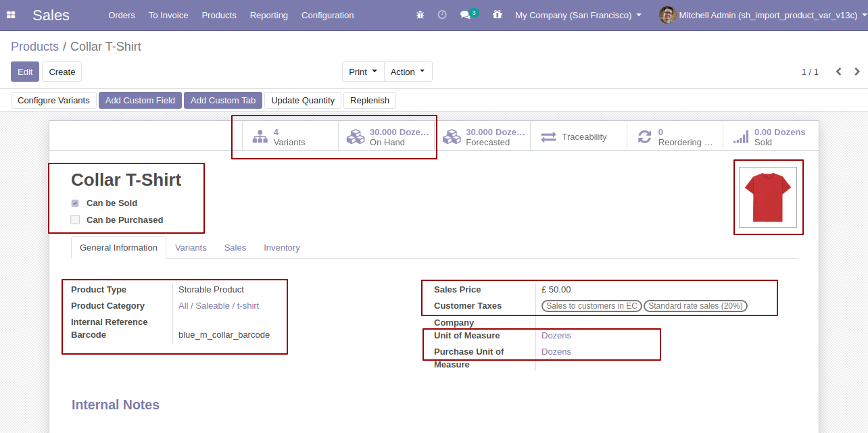Open the All / Saleable / t-shirt category link

click(218, 306)
